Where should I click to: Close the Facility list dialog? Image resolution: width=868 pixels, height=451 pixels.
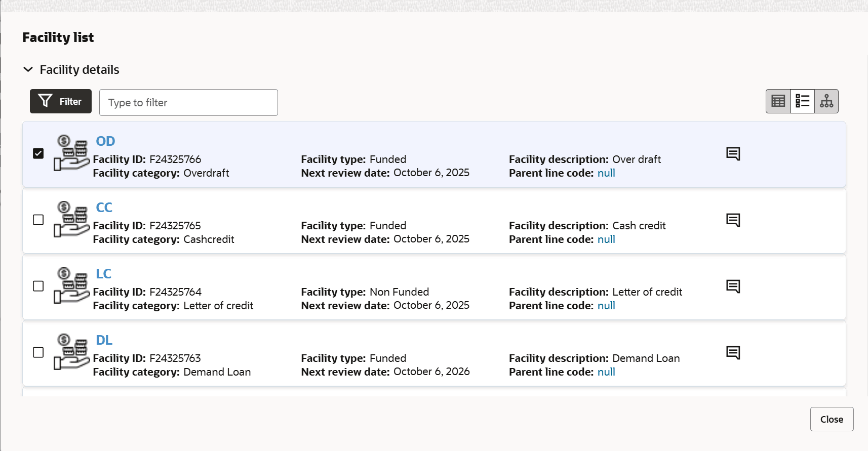coord(832,419)
